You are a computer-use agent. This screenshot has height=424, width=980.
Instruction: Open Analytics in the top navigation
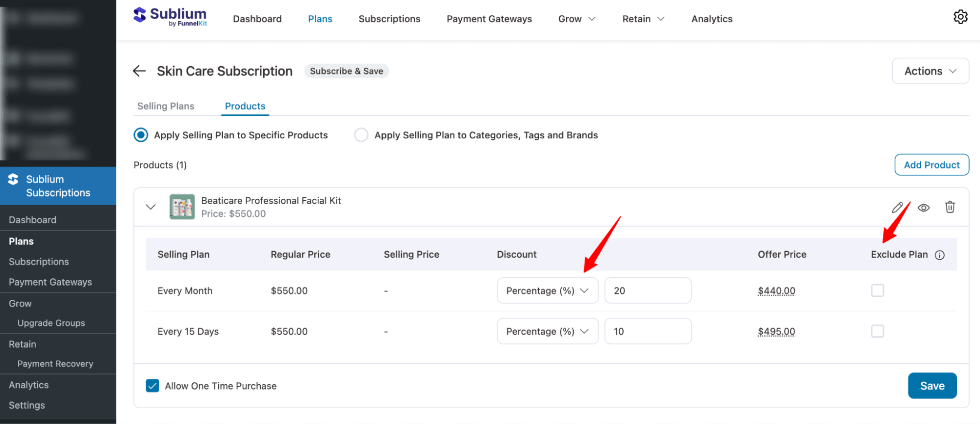click(712, 19)
